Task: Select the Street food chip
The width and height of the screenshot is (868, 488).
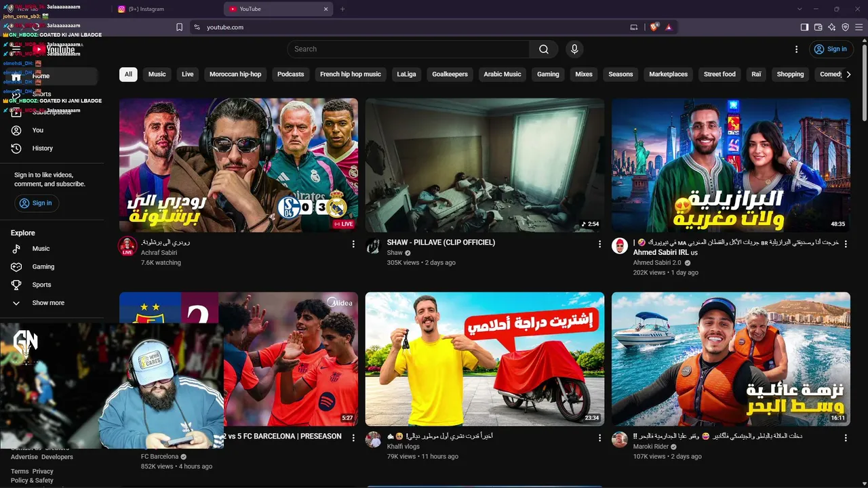Action: pos(719,75)
